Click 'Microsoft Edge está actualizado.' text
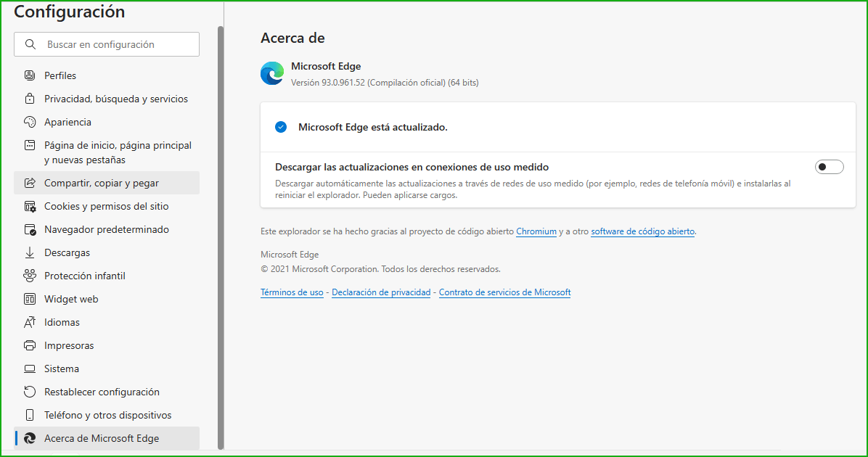The height and width of the screenshot is (457, 868). 372,127
